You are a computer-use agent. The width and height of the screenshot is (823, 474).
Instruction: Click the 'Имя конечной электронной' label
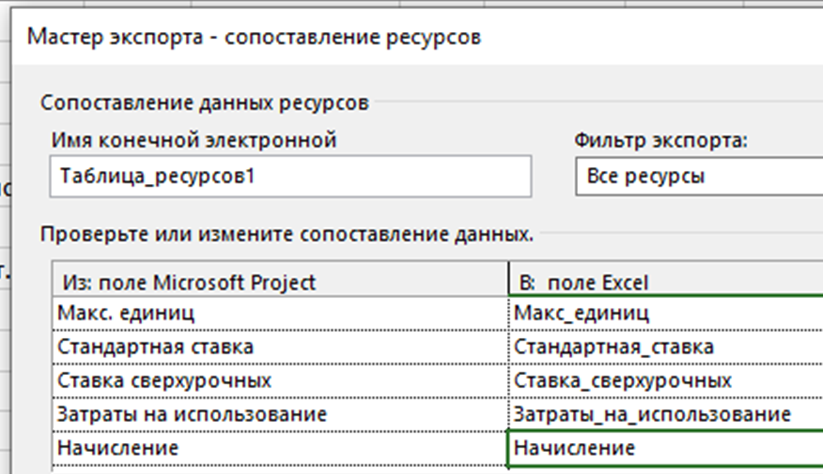click(x=194, y=140)
